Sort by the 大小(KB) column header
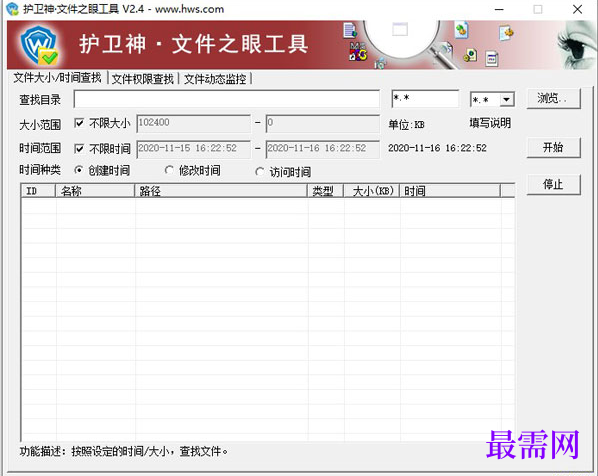The height and width of the screenshot is (476, 598). (x=371, y=191)
